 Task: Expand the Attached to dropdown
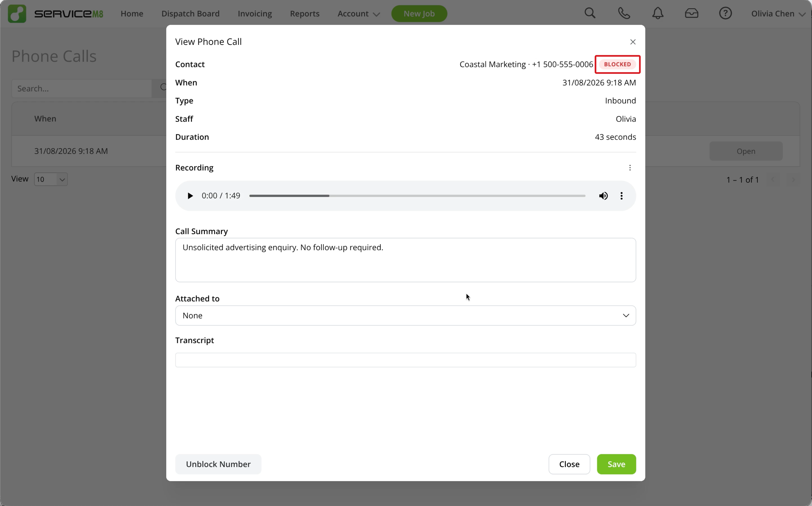point(406,316)
